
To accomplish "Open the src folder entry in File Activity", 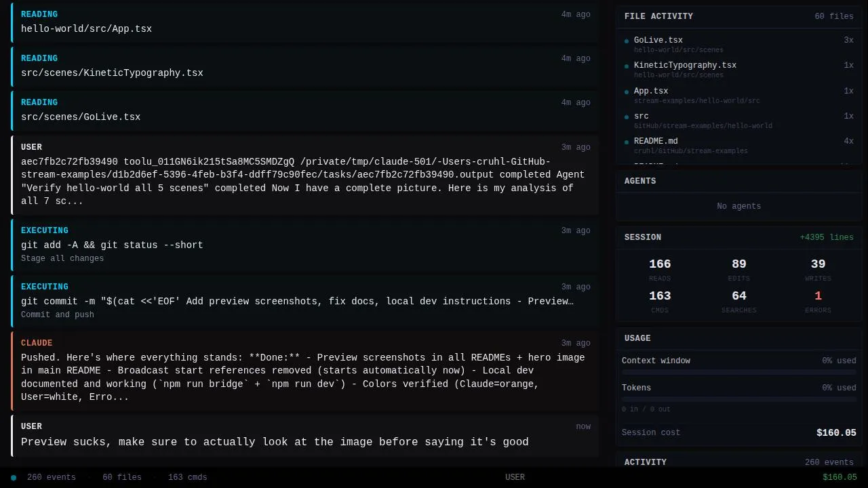I will click(x=642, y=117).
